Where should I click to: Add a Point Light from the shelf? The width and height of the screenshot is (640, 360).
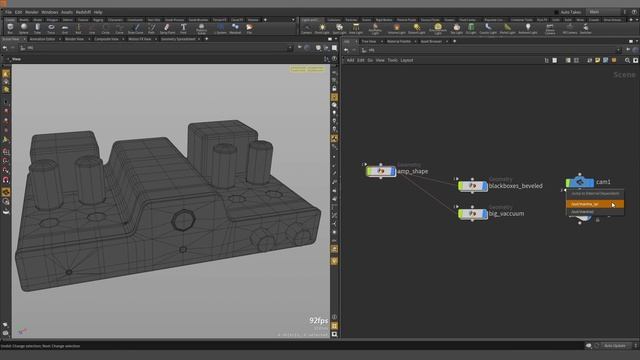pos(322,29)
